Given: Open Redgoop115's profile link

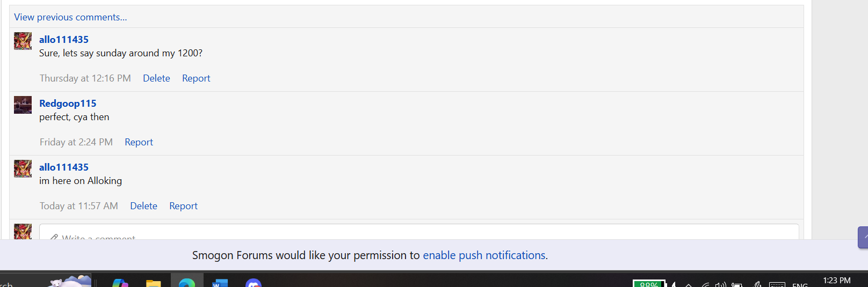Looking at the screenshot, I should 68,104.
